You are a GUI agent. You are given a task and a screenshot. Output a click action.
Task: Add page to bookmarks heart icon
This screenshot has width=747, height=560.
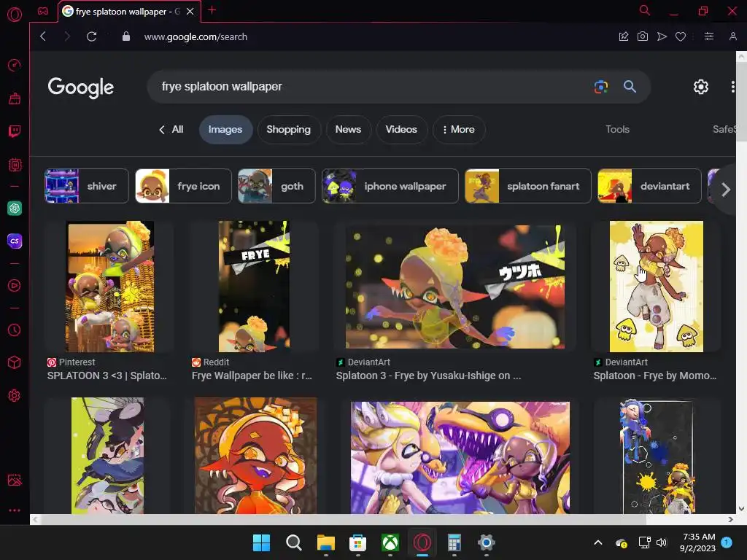pyautogui.click(x=681, y=36)
